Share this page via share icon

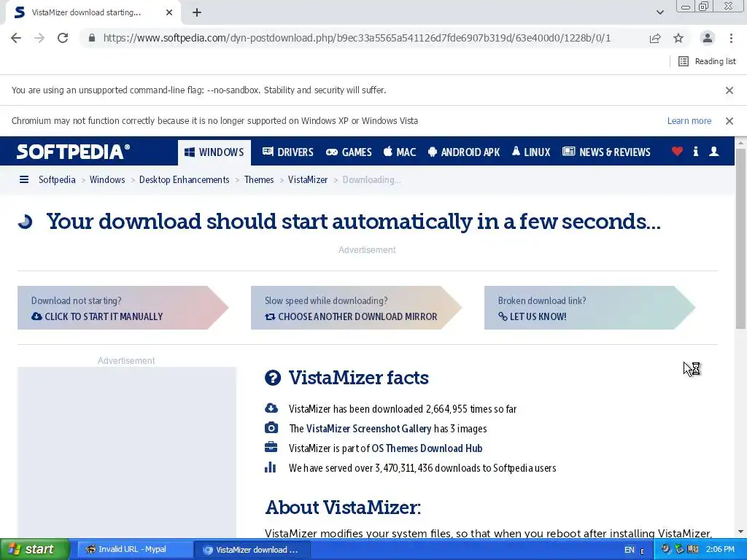point(655,38)
